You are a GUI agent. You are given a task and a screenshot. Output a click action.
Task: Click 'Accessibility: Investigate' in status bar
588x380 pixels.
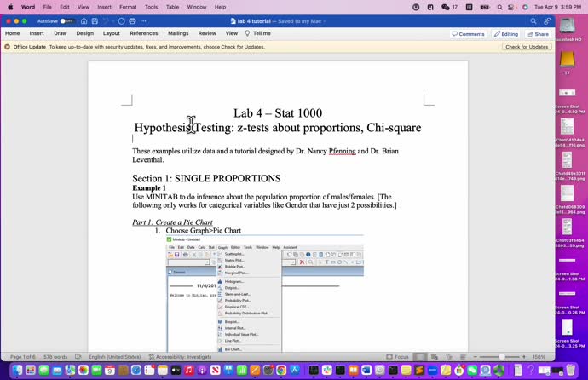pyautogui.click(x=180, y=357)
